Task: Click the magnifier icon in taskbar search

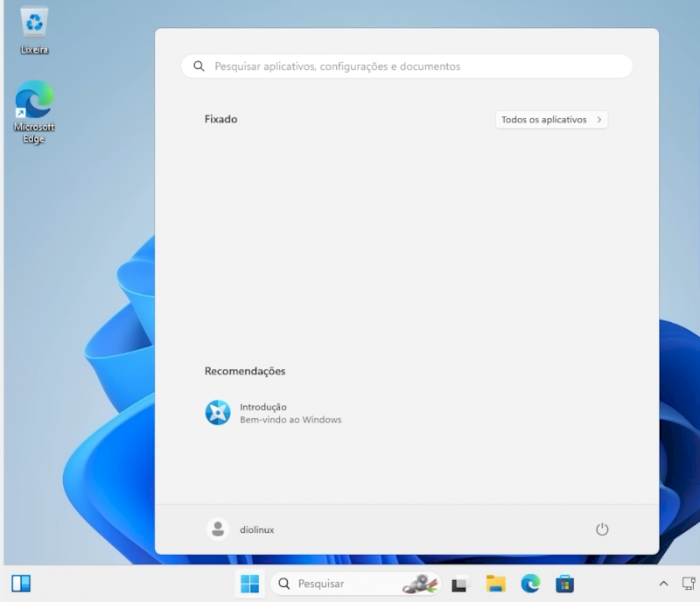Action: coord(283,584)
